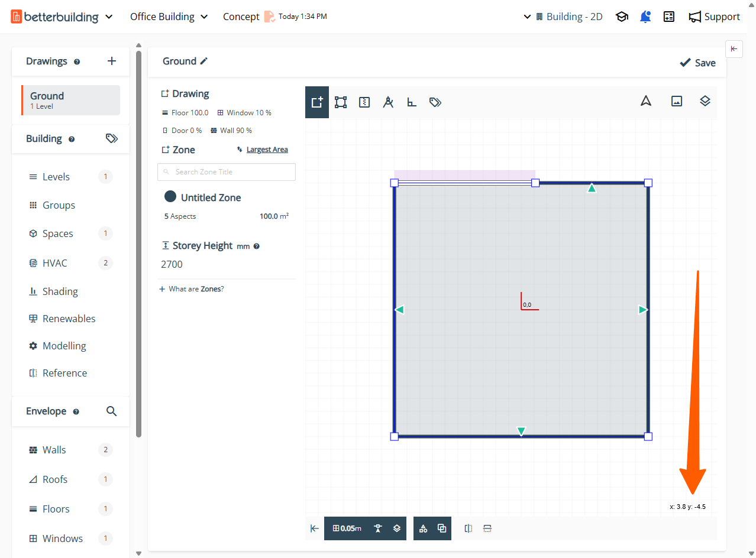Click the notification bell icon
This screenshot has width=756, height=558.
645,17
